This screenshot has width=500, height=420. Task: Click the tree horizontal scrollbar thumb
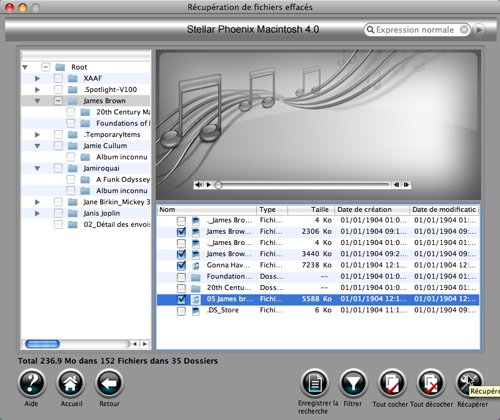click(x=42, y=344)
